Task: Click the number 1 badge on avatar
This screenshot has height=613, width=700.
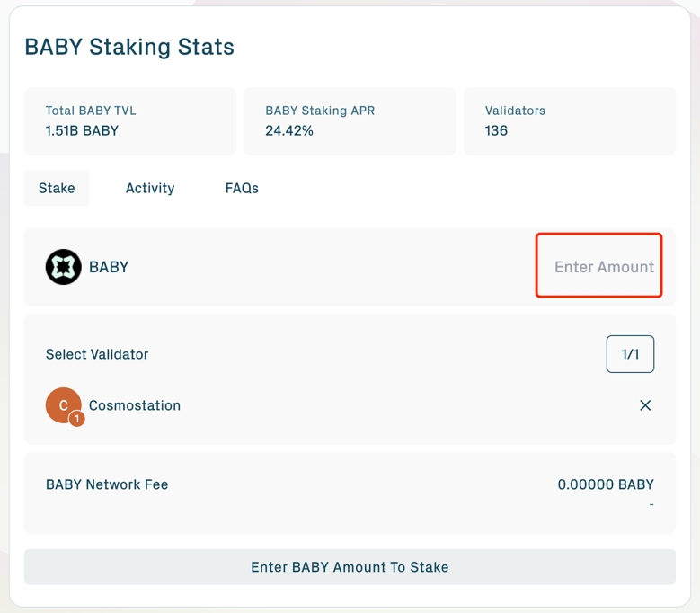Action: click(x=77, y=418)
